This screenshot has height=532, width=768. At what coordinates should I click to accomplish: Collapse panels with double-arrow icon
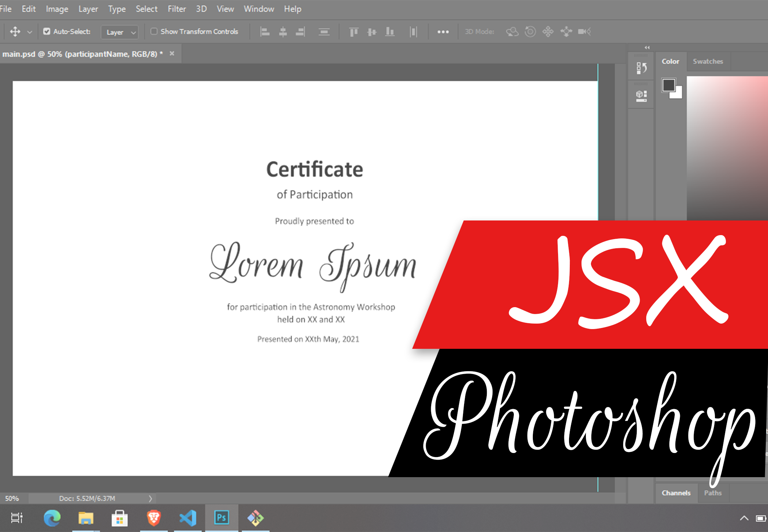point(647,48)
